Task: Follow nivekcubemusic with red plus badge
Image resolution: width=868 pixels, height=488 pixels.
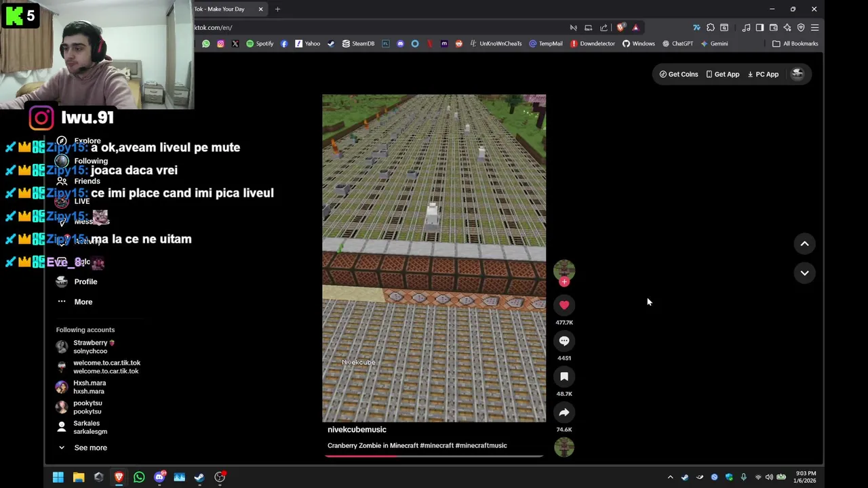Action: (564, 282)
